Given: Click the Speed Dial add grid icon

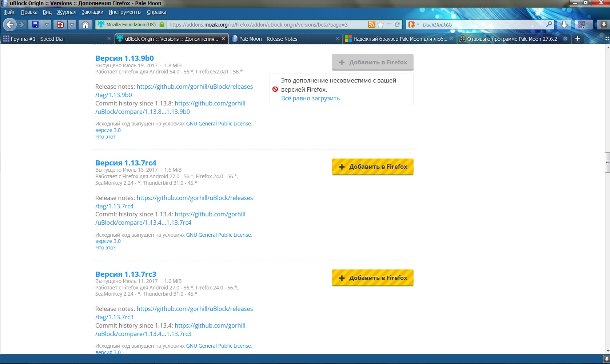Looking at the screenshot, I should point(582,24).
